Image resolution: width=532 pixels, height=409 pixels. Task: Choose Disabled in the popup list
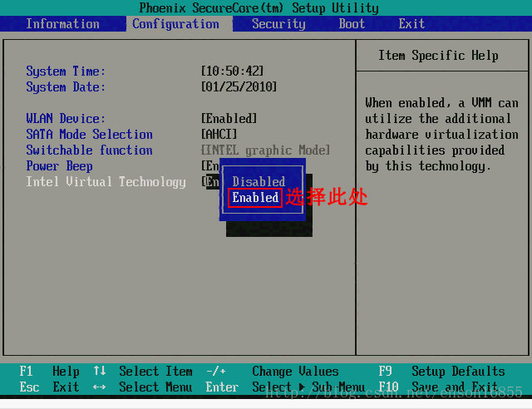(x=259, y=181)
